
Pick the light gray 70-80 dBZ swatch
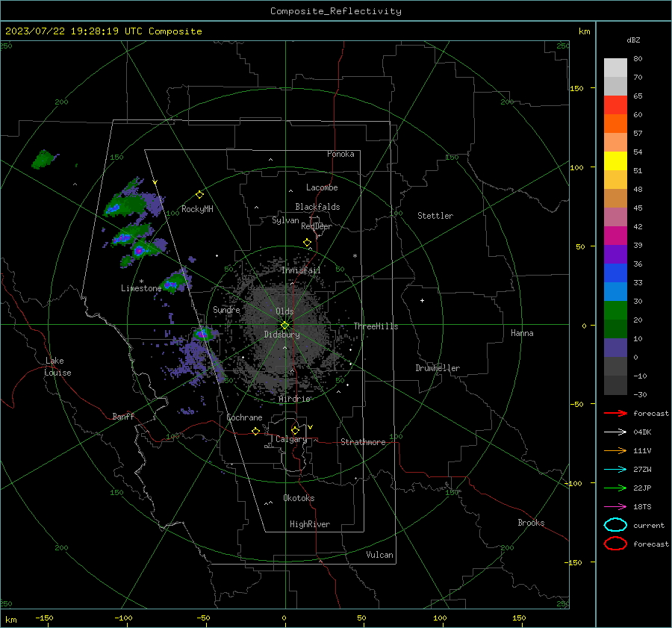click(615, 68)
